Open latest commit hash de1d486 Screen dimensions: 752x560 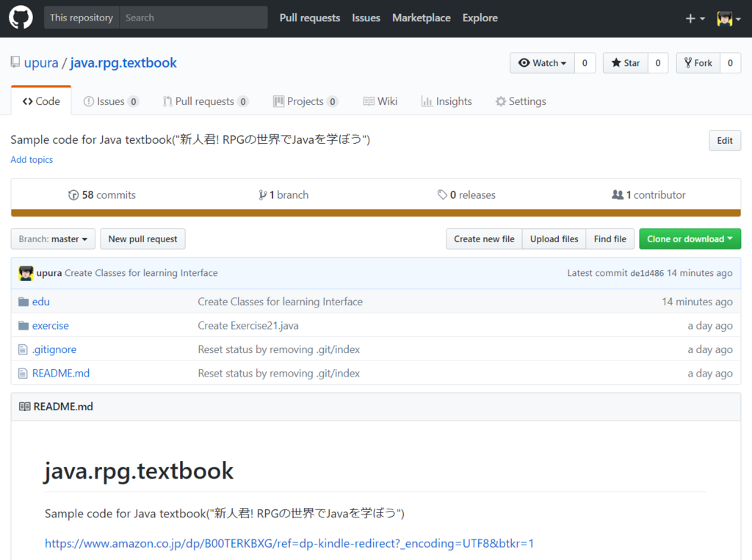(x=647, y=273)
